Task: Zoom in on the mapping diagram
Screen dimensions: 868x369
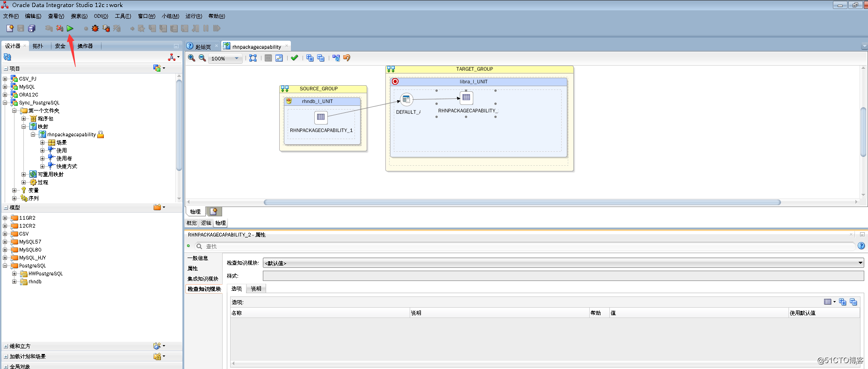Action: [191, 58]
